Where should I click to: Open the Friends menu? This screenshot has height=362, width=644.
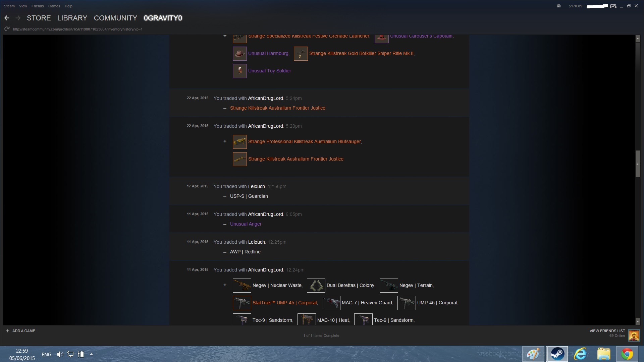coord(38,6)
